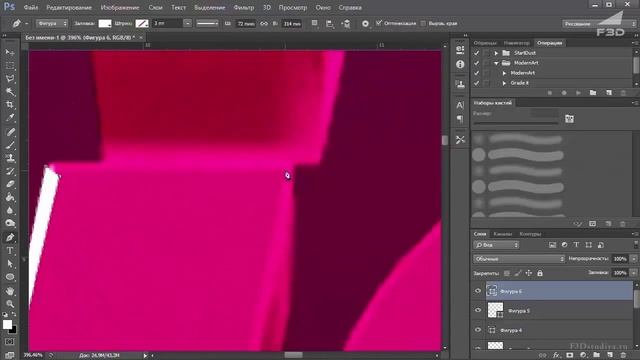Viewport: 640px width, 360px height.
Task: Filter layers by type layers
Action: pyautogui.click(x=576, y=245)
